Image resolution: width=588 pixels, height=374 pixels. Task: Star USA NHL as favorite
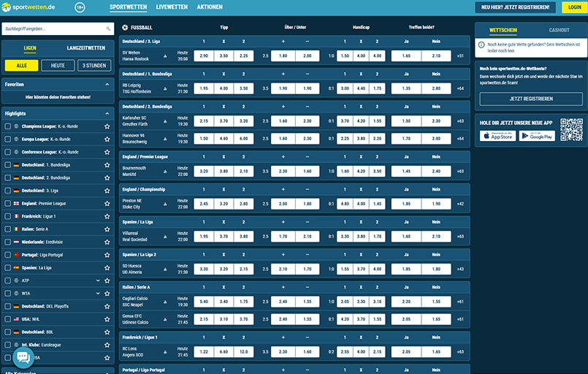point(107,319)
